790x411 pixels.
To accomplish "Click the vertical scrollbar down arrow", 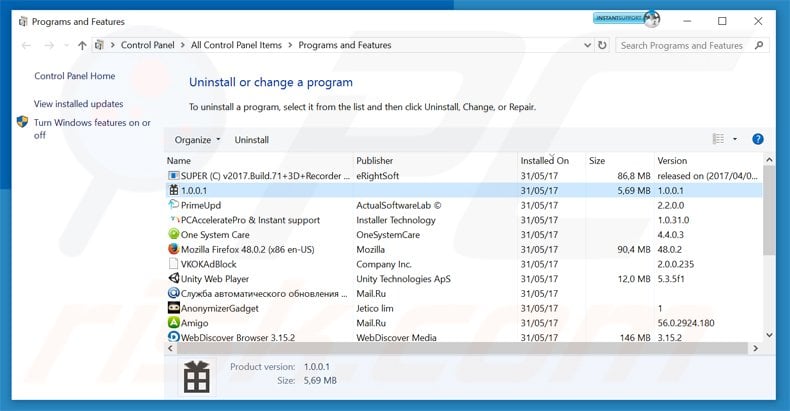I will click(769, 334).
